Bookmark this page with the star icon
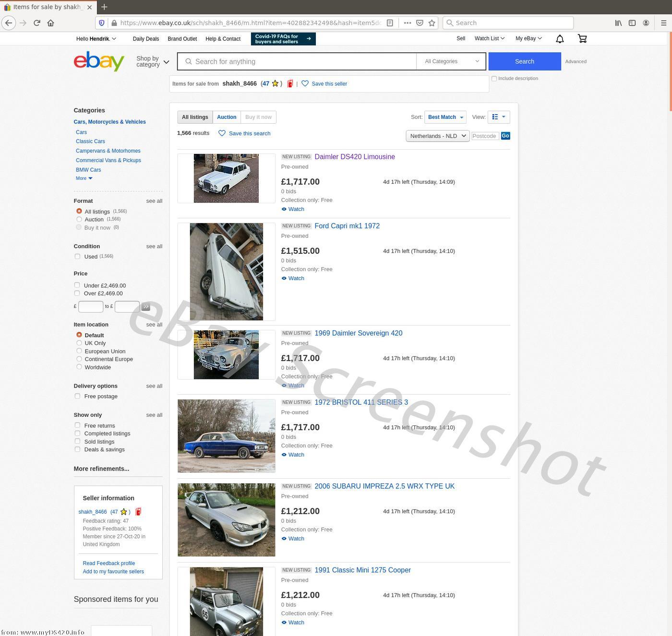 (432, 23)
